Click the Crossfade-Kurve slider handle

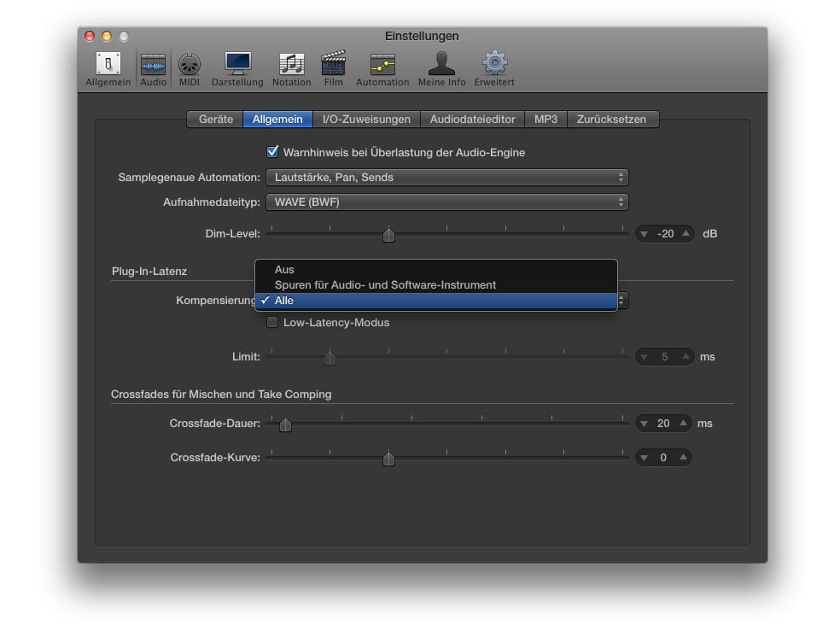pyautogui.click(x=389, y=459)
